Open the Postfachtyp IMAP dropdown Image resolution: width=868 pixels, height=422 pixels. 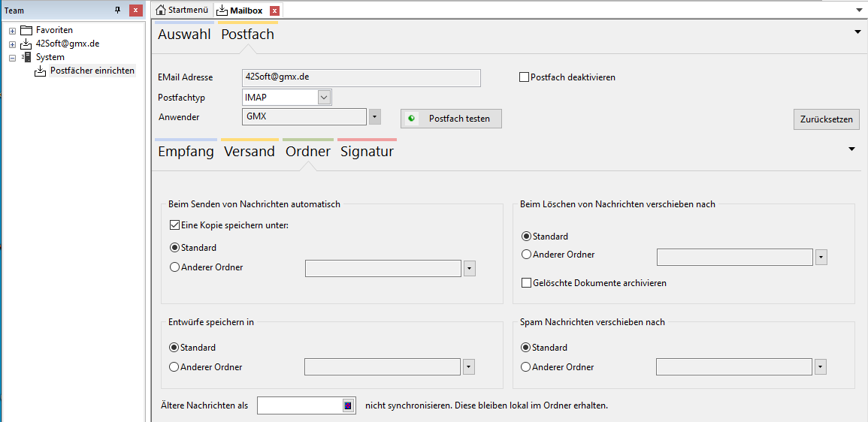click(325, 98)
